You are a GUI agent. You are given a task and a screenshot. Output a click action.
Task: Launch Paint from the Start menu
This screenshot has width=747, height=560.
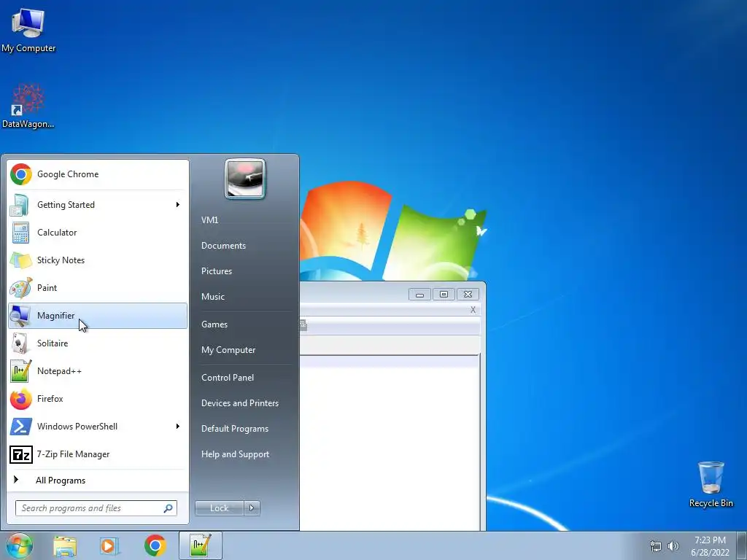click(98, 287)
